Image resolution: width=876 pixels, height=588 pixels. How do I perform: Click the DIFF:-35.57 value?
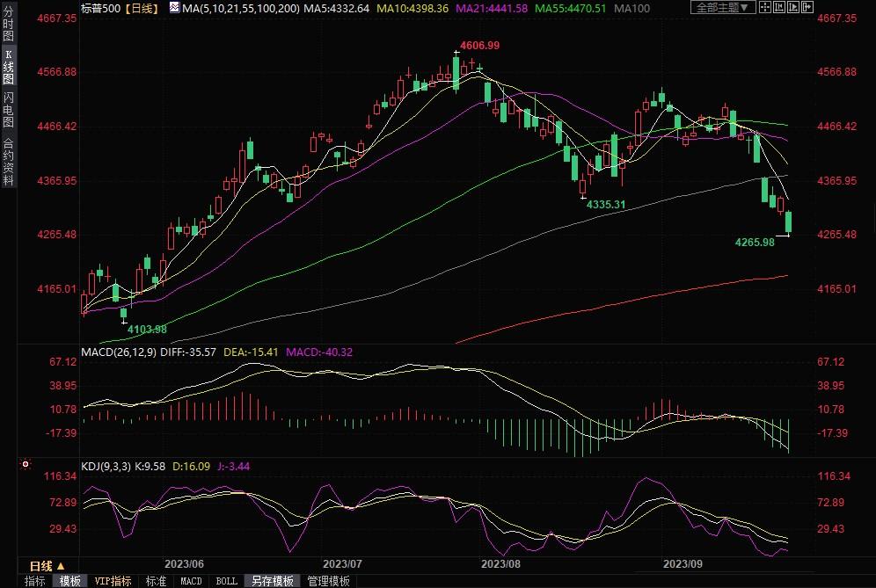tap(188, 352)
